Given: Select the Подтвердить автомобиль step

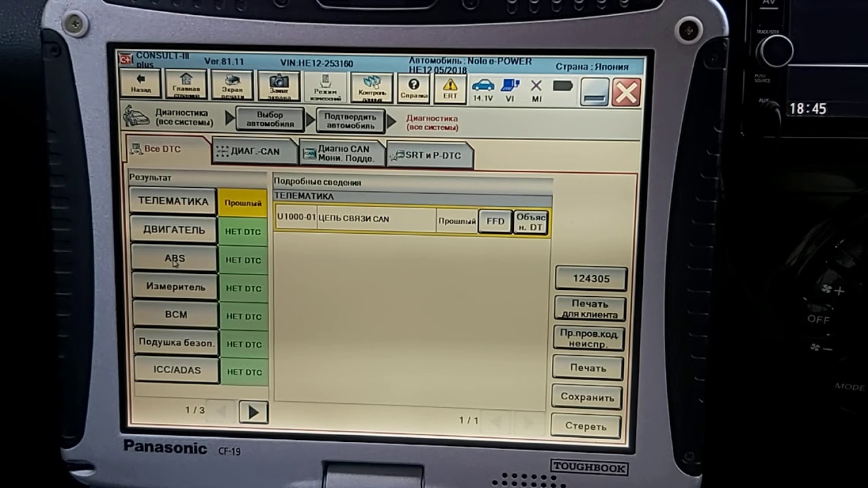Looking at the screenshot, I should [349, 121].
